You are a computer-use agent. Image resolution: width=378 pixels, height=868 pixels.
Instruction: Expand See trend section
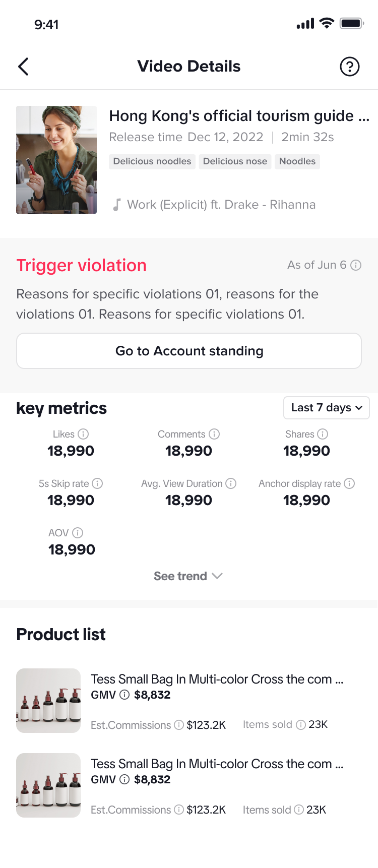(188, 576)
